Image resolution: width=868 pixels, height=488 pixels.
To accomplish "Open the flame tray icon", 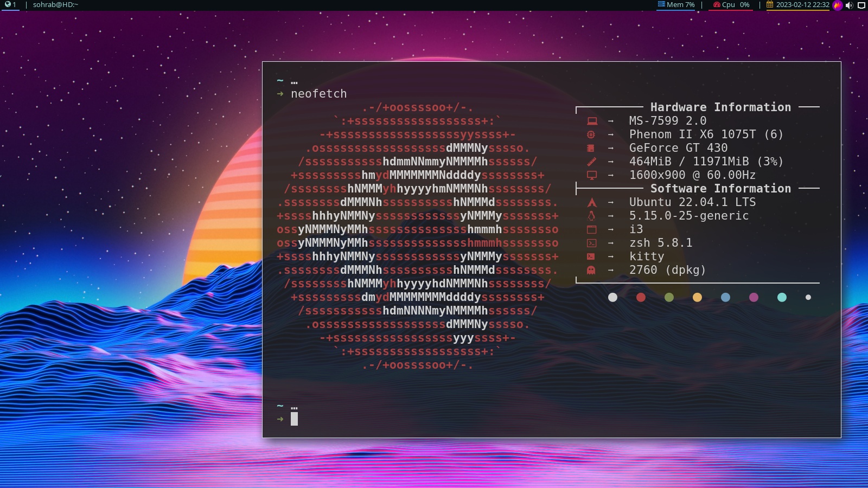I will pyautogui.click(x=838, y=5).
